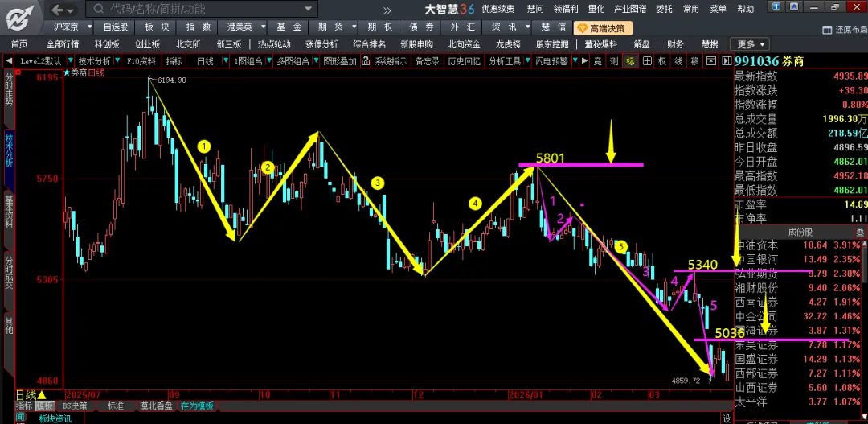Open the 闪电预警 dropdown arrow

pos(575,61)
